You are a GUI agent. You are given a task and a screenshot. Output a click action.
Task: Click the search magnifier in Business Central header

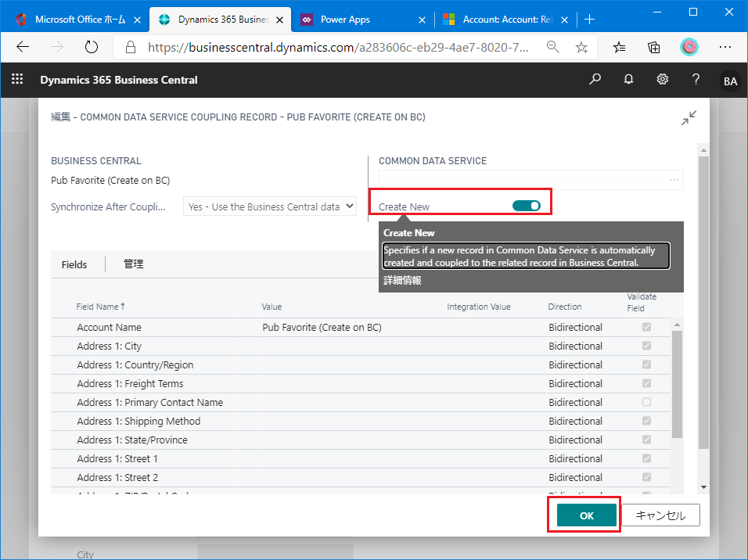pos(595,79)
